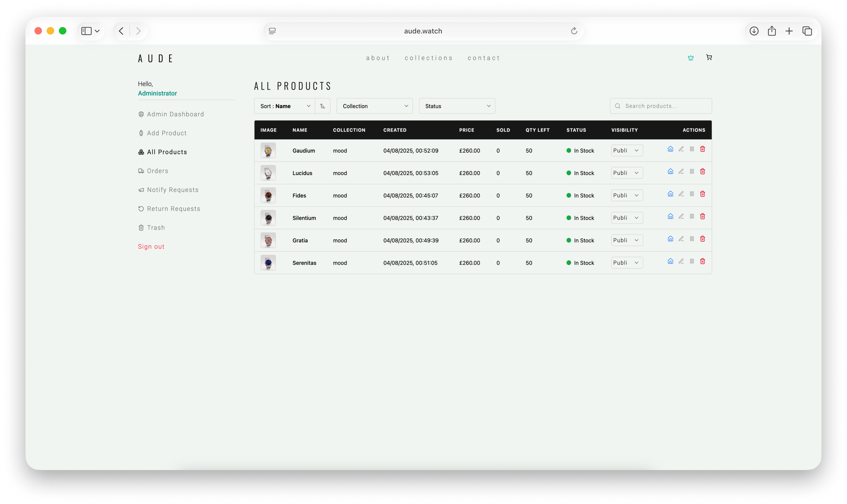Toggle Gratia's visibility with the pause icon

[692, 238]
